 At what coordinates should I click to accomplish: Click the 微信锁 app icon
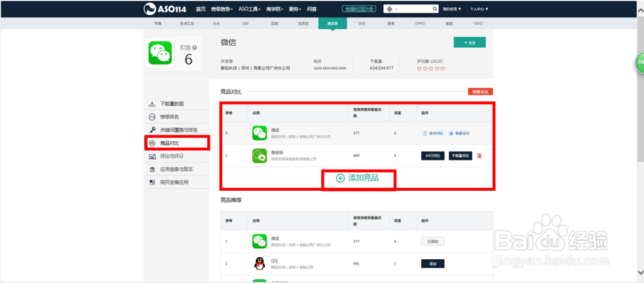point(260,155)
